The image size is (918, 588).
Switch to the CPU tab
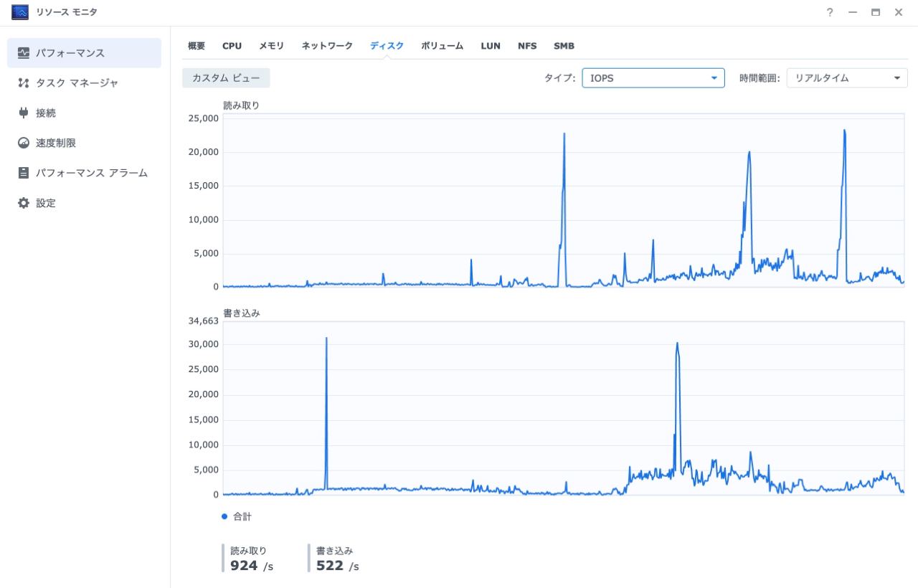232,46
